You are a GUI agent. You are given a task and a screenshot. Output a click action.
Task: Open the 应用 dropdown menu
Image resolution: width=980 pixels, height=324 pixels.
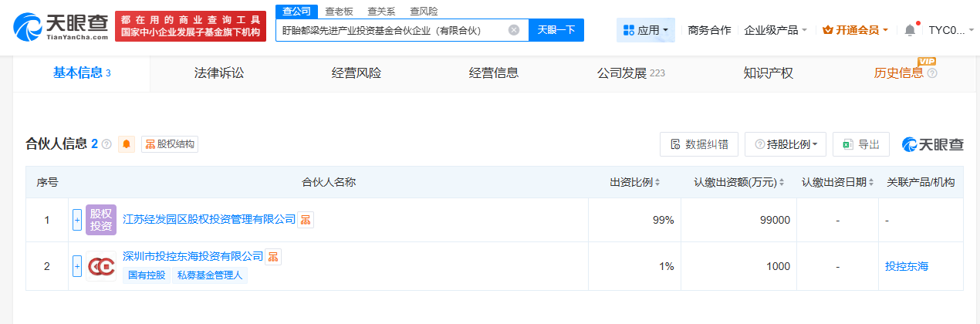[647, 30]
